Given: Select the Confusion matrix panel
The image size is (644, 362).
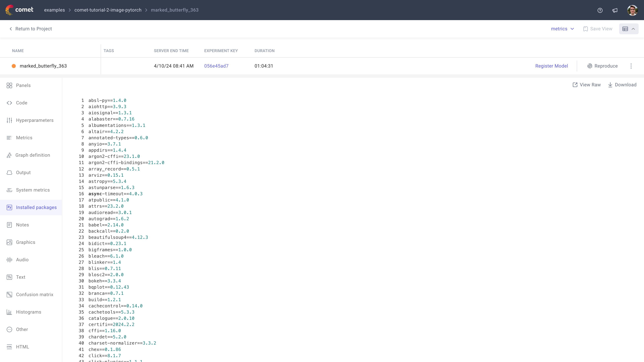Looking at the screenshot, I should click(35, 295).
